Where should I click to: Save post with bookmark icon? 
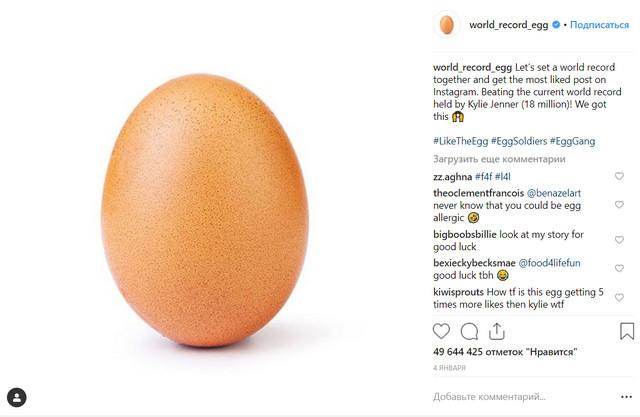pos(627,331)
